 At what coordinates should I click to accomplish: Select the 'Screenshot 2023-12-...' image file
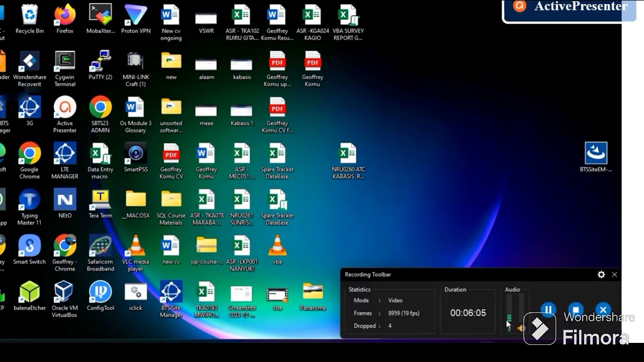pyautogui.click(x=242, y=301)
